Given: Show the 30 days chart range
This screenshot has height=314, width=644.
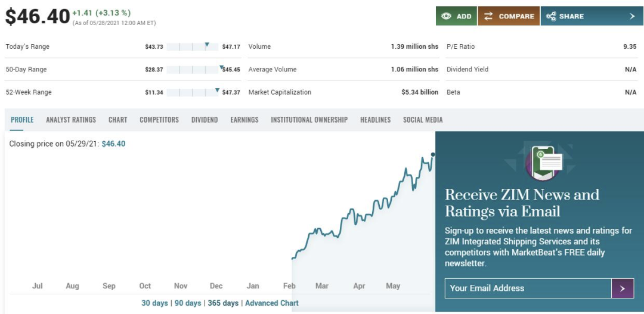Looking at the screenshot, I should coord(154,303).
